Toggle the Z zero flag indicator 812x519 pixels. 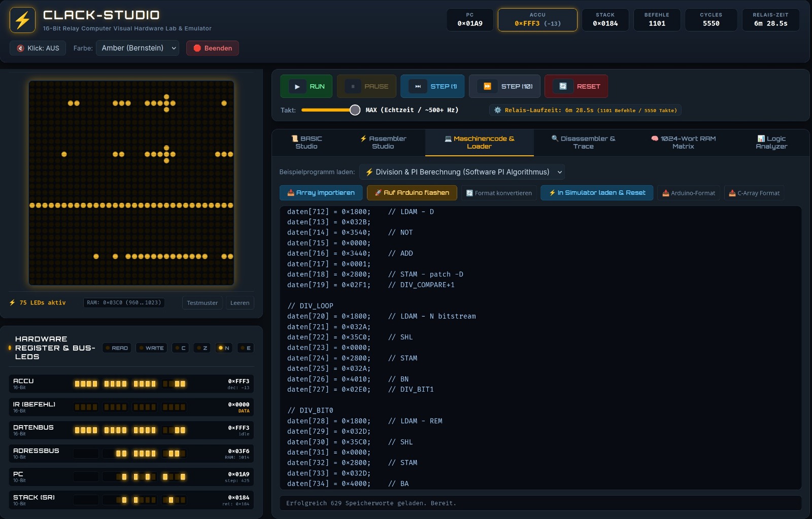[201, 348]
